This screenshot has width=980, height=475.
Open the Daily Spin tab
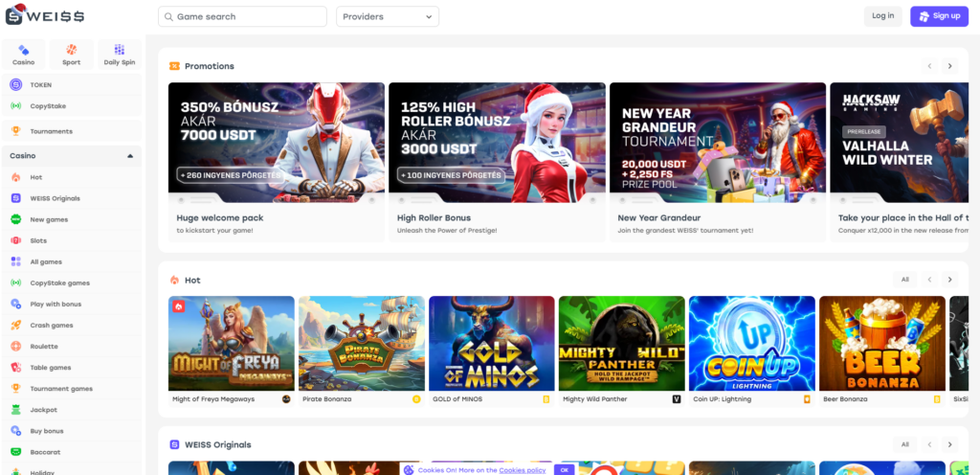pyautogui.click(x=120, y=54)
